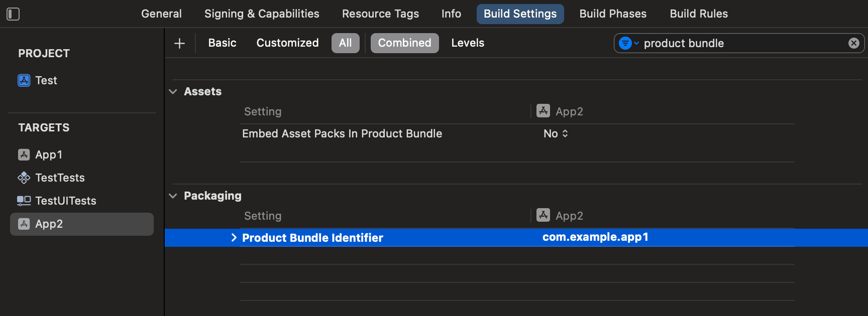Switch to Combined view
Screen dimensions: 868x316
tap(404, 43)
